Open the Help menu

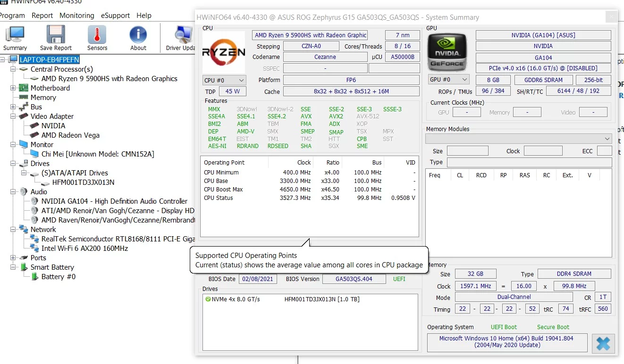tap(144, 16)
